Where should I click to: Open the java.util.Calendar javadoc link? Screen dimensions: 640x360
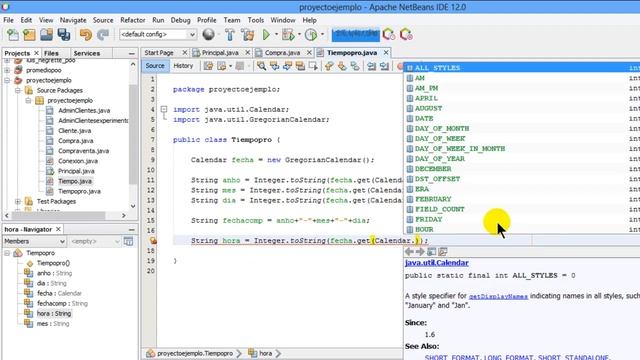coord(437,263)
